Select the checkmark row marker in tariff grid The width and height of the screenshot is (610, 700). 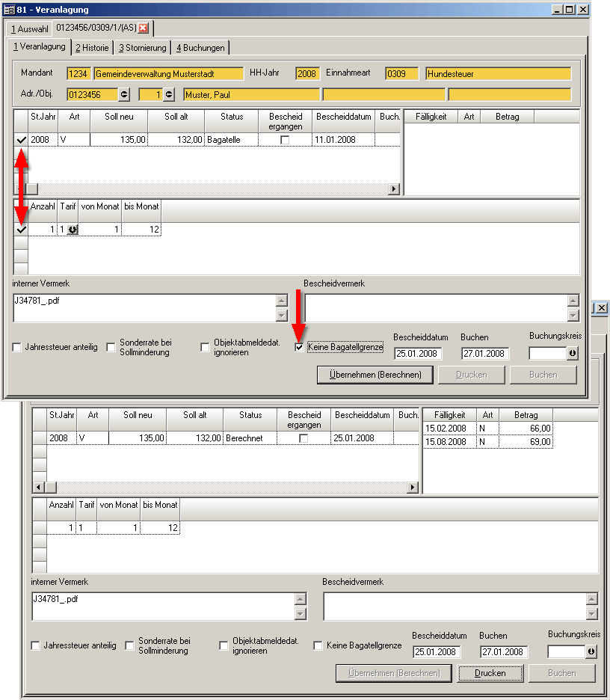[x=21, y=230]
